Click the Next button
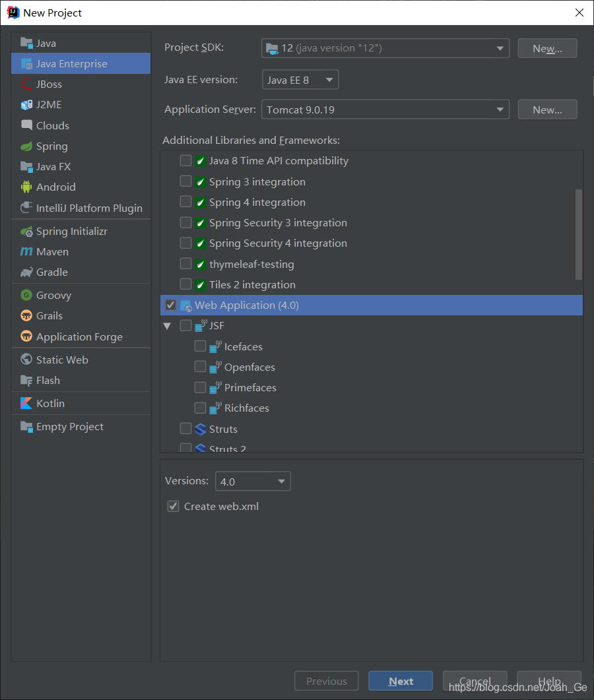This screenshot has width=594, height=700. click(x=401, y=682)
